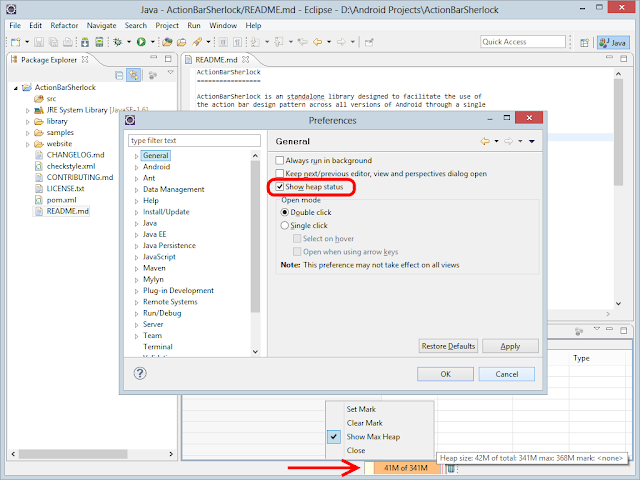Open the Window menu

pos(223,25)
